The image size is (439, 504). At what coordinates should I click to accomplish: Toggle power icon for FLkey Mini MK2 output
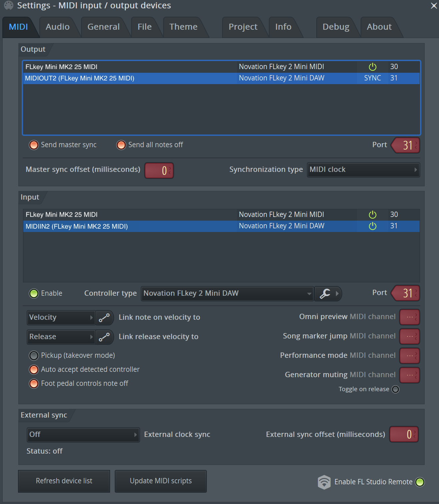click(x=373, y=67)
